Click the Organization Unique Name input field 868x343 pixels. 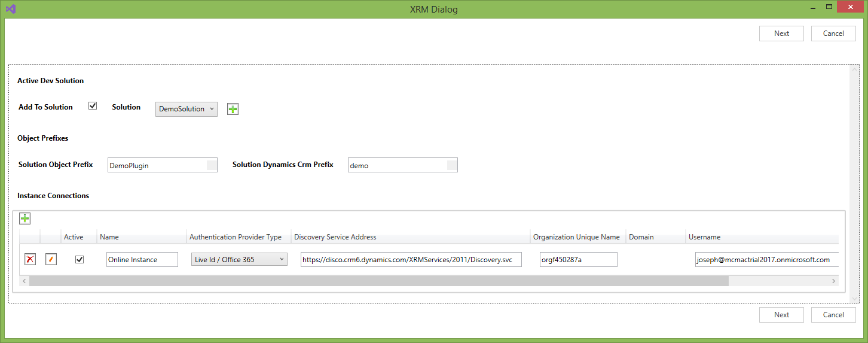578,259
